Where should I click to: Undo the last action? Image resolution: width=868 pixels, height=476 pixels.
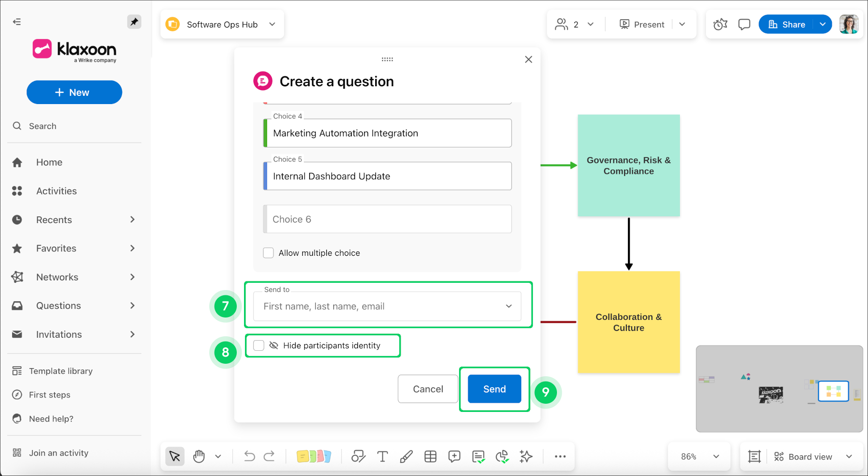coord(249,456)
